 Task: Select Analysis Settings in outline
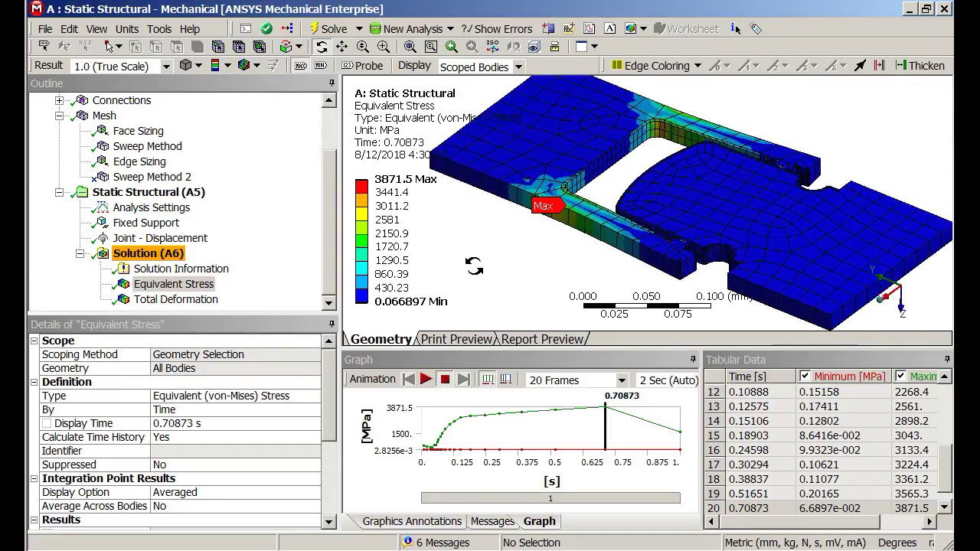point(152,207)
